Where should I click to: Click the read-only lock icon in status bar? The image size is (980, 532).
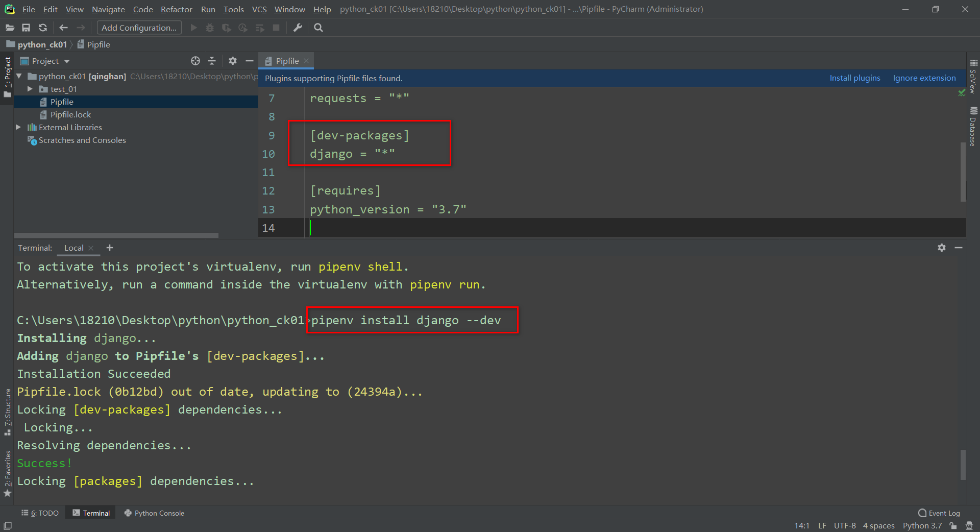(x=953, y=526)
